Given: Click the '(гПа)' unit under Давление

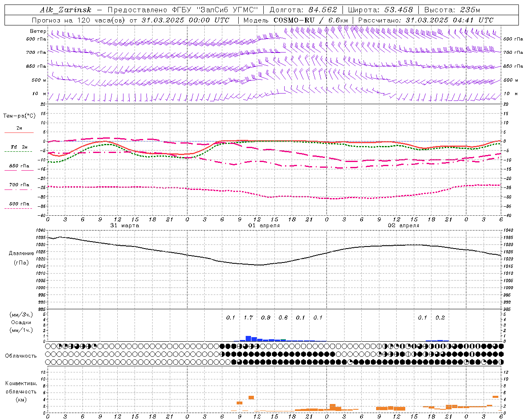Looking at the screenshot, I should [21, 263].
